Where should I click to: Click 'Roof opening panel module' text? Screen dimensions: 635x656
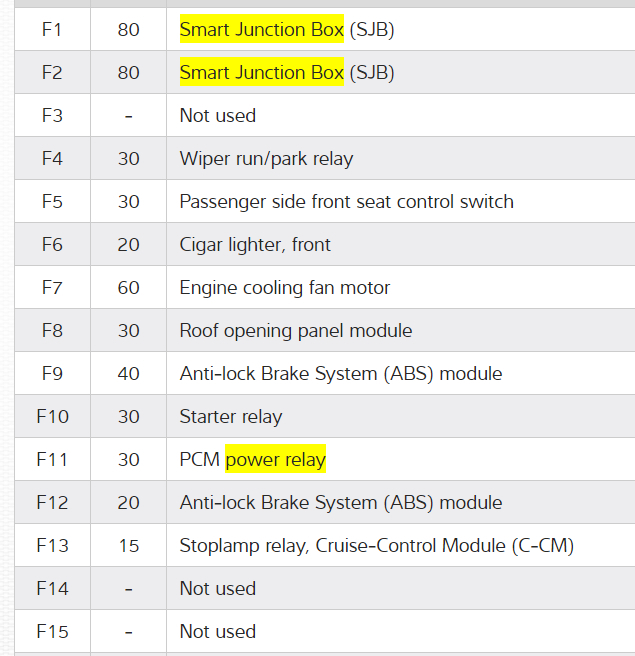click(x=295, y=331)
